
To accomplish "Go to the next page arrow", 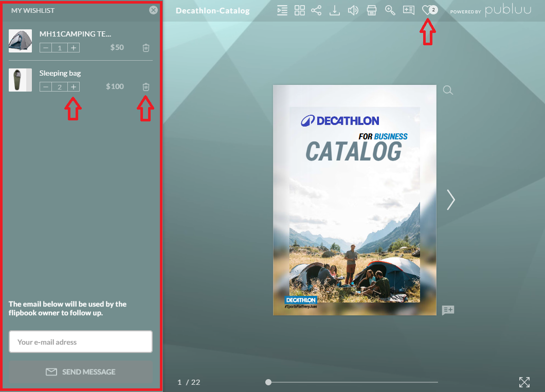I will (450, 200).
